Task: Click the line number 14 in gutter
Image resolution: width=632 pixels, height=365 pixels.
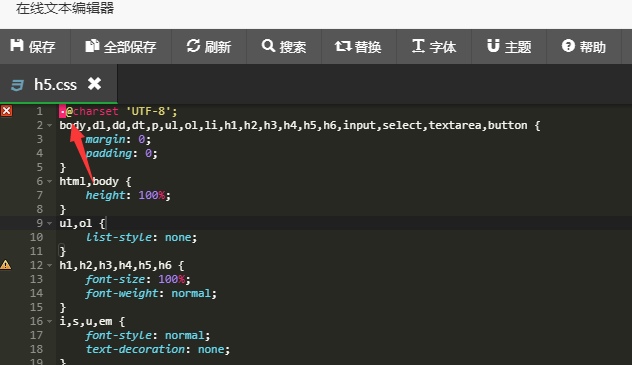Action: pyautogui.click(x=36, y=293)
